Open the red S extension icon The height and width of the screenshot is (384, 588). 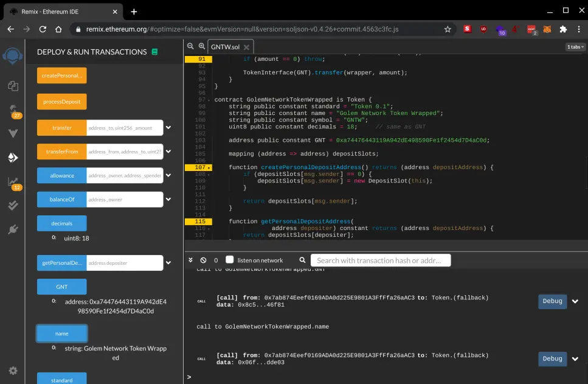pyautogui.click(x=467, y=29)
